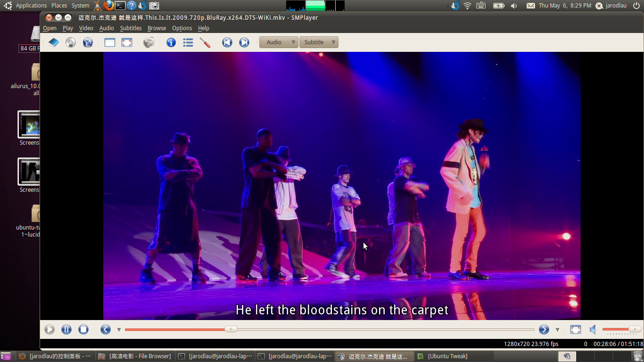Open the mail messaging indicator
This screenshot has width=644, height=362.
pos(531,6)
